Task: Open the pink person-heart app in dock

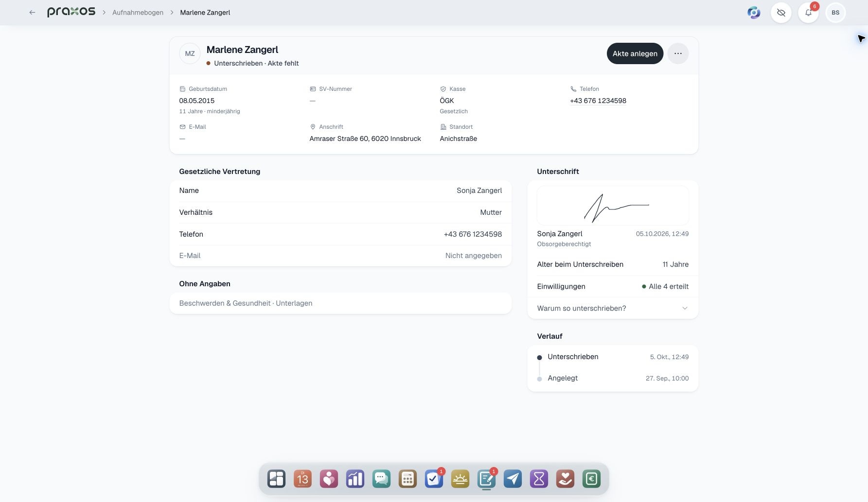Action: coord(329,479)
